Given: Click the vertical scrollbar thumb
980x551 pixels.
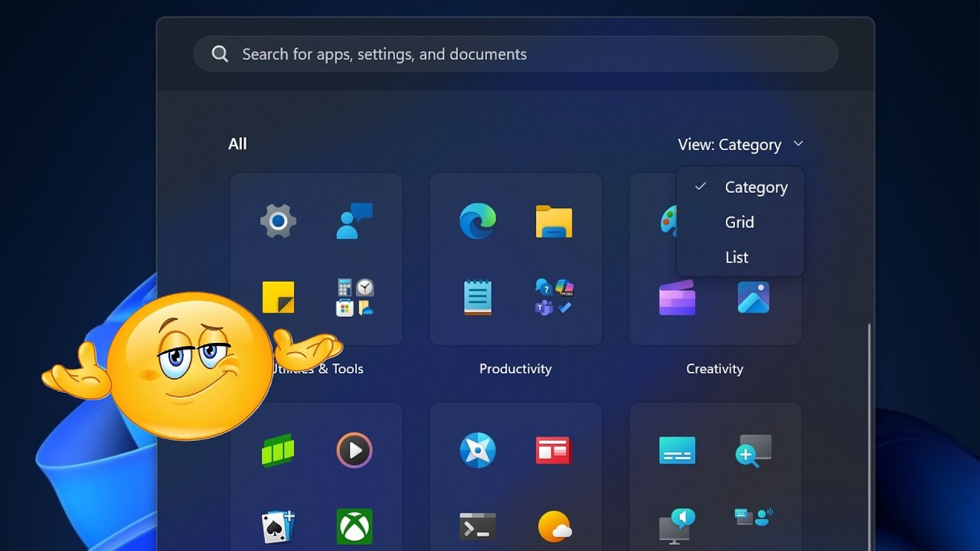Looking at the screenshot, I should [869, 436].
